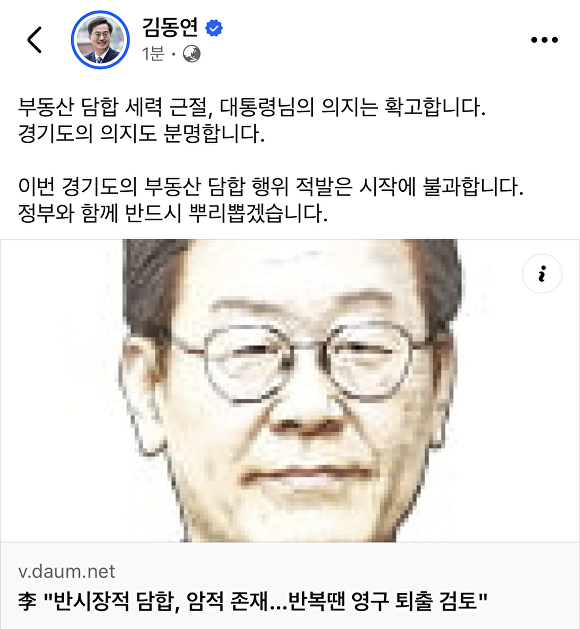Click the gray link card footer area
Viewport: 580px width, 629px height.
(290, 585)
